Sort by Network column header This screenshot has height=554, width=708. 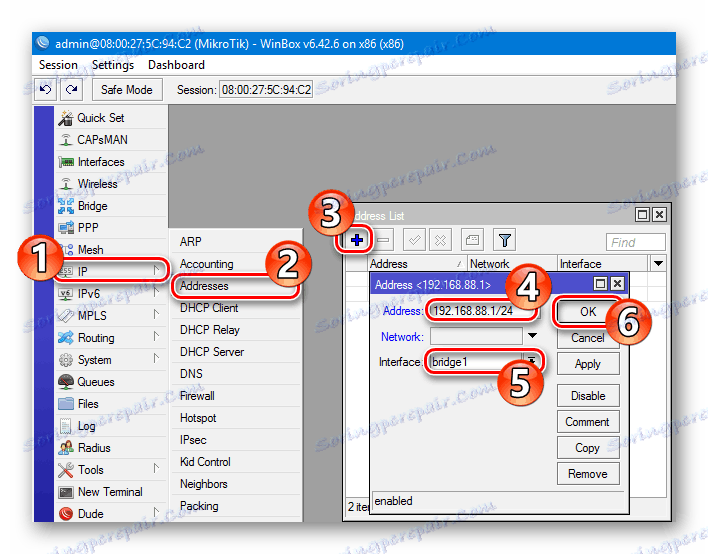click(512, 264)
